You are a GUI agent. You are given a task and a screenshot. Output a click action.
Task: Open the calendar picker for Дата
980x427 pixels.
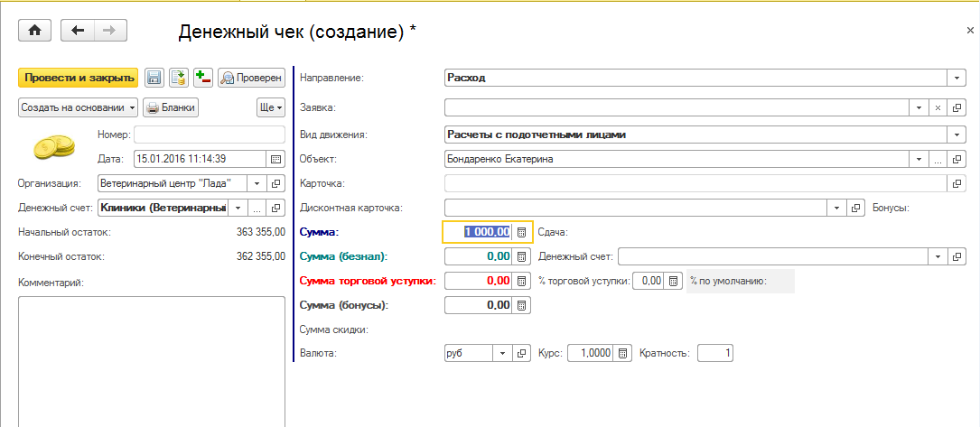pos(275,159)
